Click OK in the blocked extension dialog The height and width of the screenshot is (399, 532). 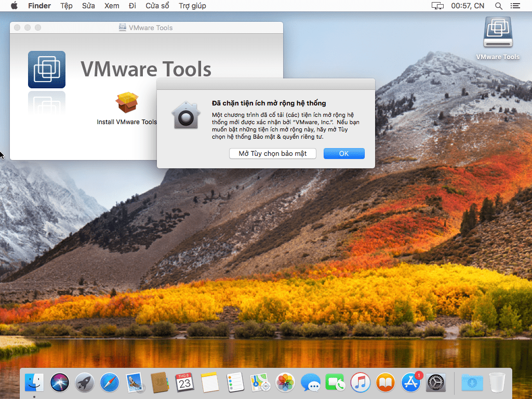point(344,153)
